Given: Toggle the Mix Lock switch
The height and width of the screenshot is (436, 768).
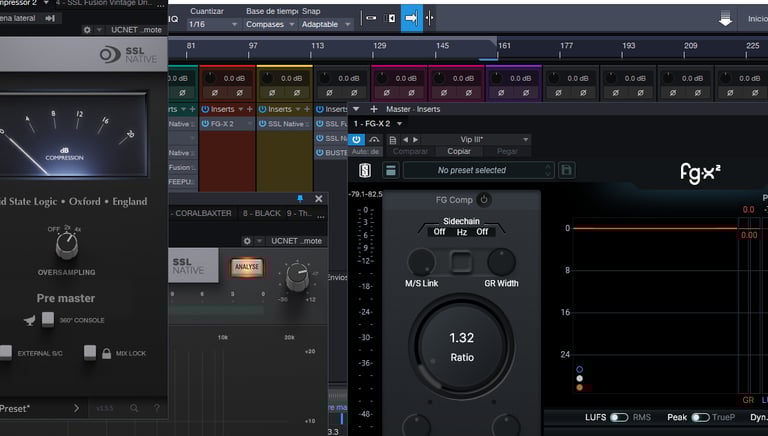Looking at the screenshot, I should point(91,352).
